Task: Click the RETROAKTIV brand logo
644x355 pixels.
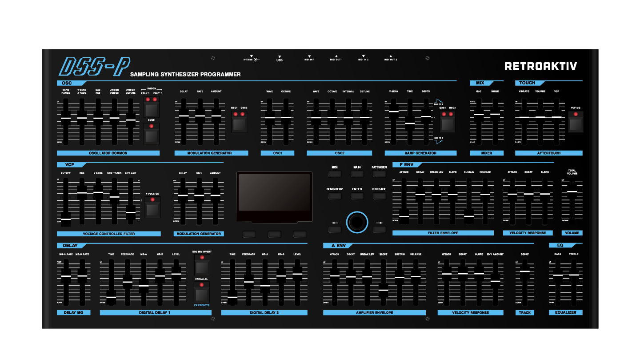Action: 540,66
